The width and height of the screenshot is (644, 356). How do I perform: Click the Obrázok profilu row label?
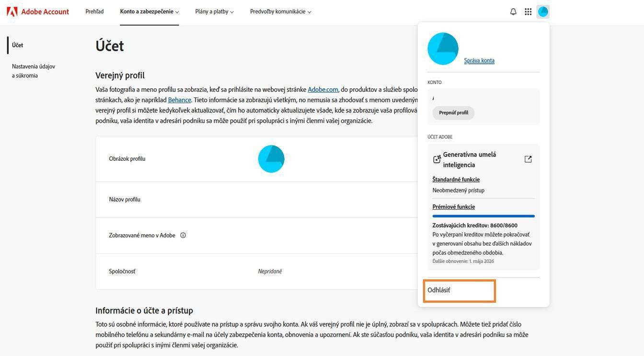coord(127,159)
